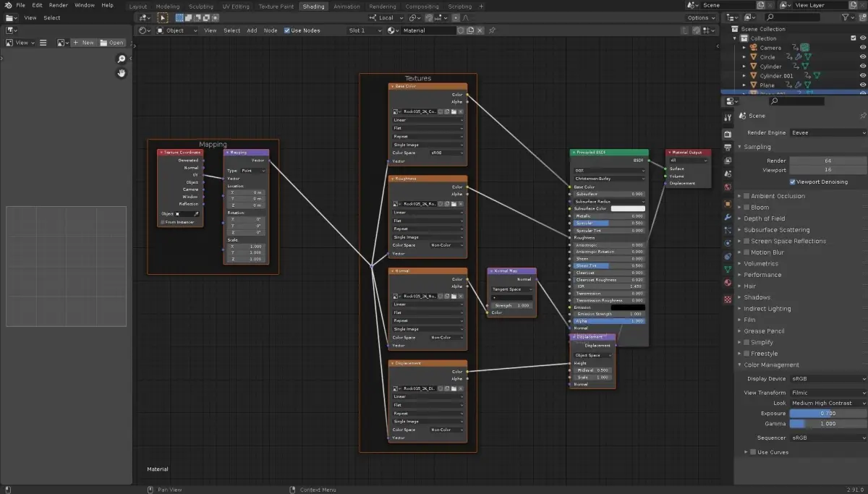868x494 pixels.
Task: Select the pan hand tool in image editor
Action: point(122,73)
